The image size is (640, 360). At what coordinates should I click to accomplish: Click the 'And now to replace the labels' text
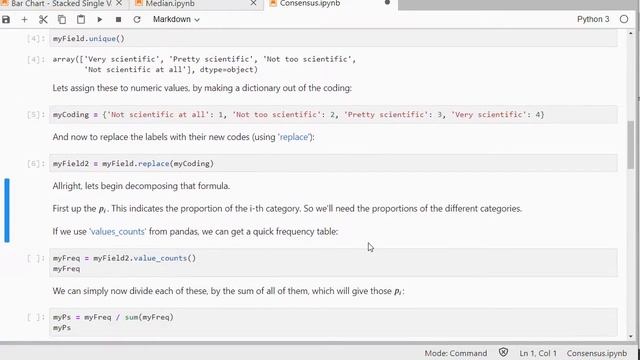click(x=184, y=137)
